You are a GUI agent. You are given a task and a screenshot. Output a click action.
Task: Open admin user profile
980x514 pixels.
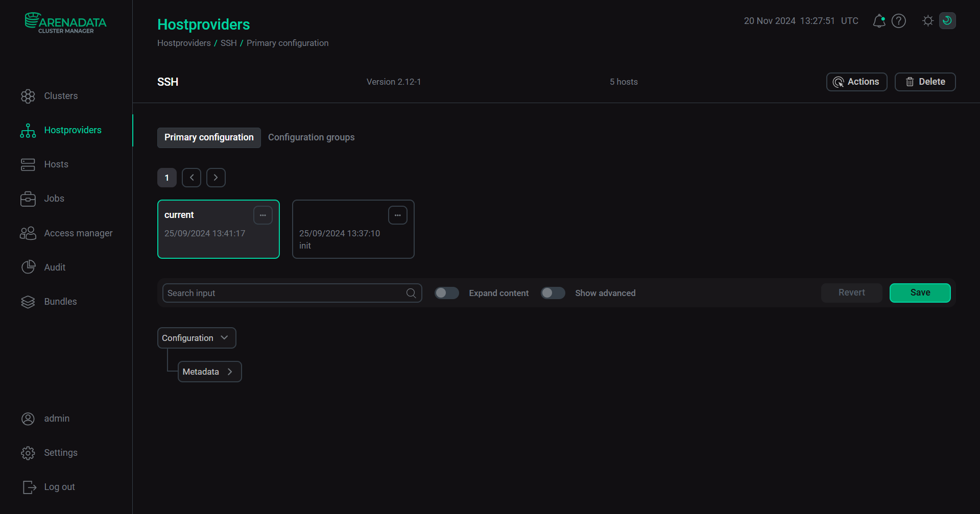click(x=45, y=419)
